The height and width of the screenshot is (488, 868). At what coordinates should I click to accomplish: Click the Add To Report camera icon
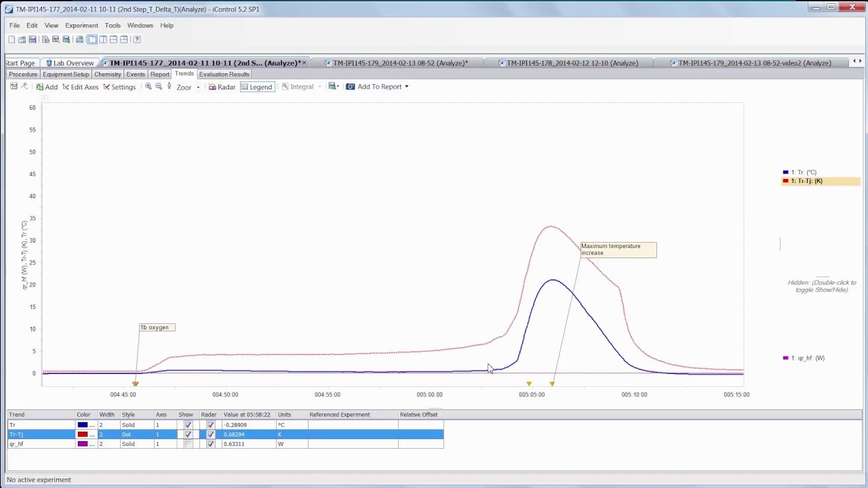pos(351,87)
